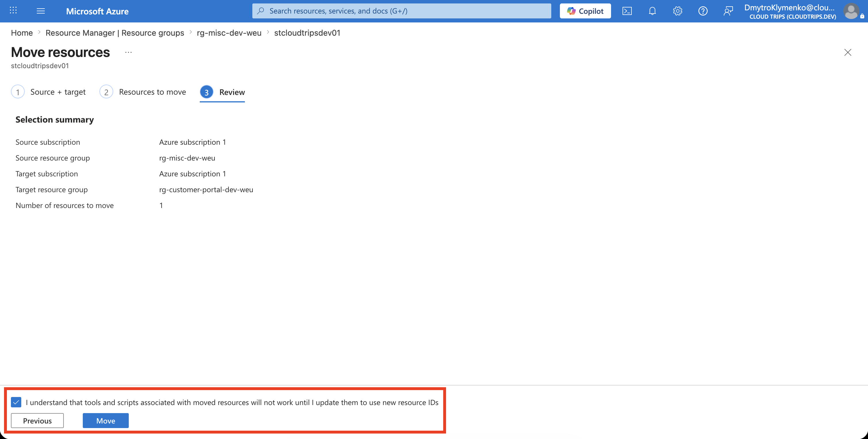Uncheck the resource IDs acknowledgement checkbox
Screen dimensions: 868x439
click(16, 402)
